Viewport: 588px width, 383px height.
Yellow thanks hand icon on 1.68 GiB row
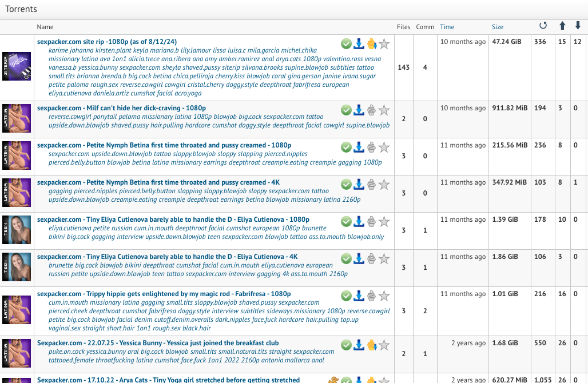tap(371, 345)
